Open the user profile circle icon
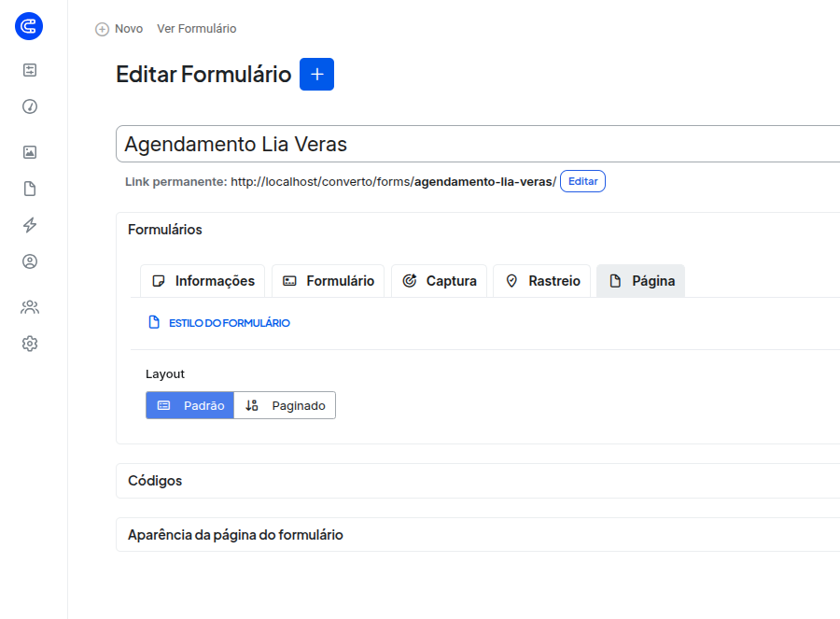The width and height of the screenshot is (840, 619). coord(30,261)
